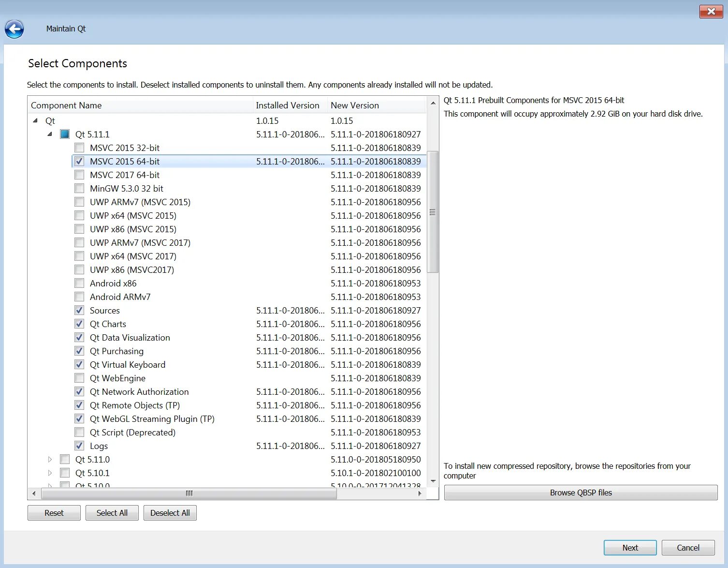Image resolution: width=728 pixels, height=568 pixels.
Task: Check UWP ARMv7 (MSVC 2015) checkbox
Action: point(79,202)
